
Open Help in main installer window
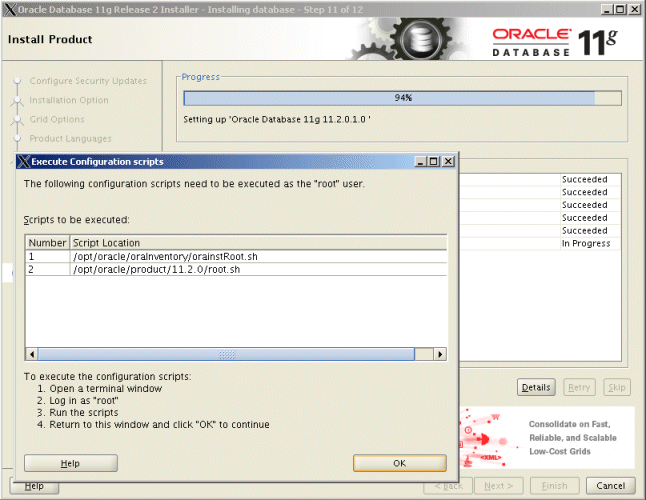pyautogui.click(x=35, y=488)
